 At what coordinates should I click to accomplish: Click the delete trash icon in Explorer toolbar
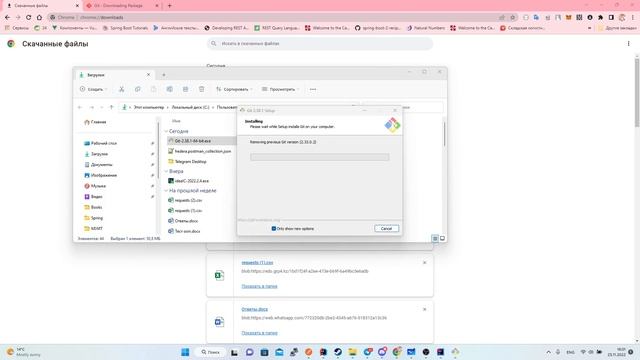tap(201, 89)
